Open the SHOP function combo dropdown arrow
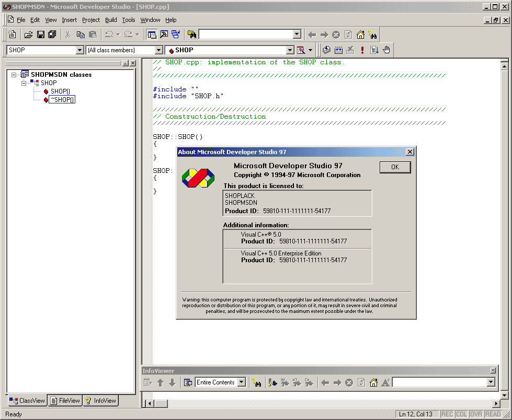512x420 pixels. point(290,50)
